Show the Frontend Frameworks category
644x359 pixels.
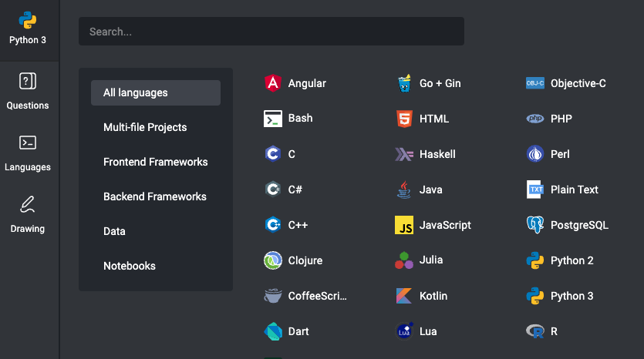click(155, 162)
